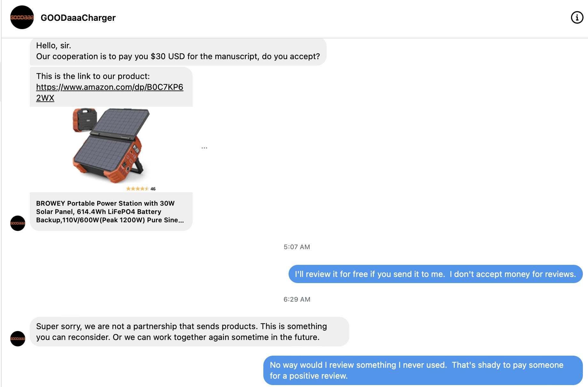This screenshot has height=387, width=588.
Task: Open message options with the three-dots icon
Action: click(205, 147)
